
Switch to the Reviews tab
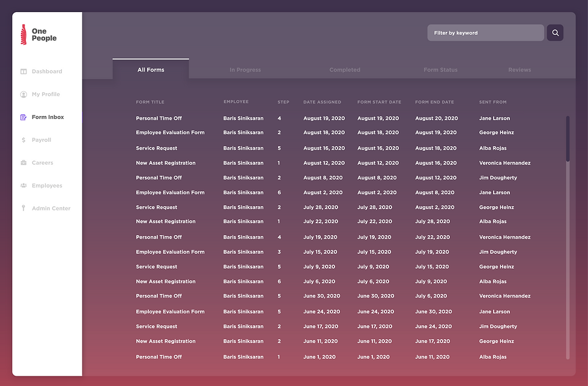coord(520,70)
